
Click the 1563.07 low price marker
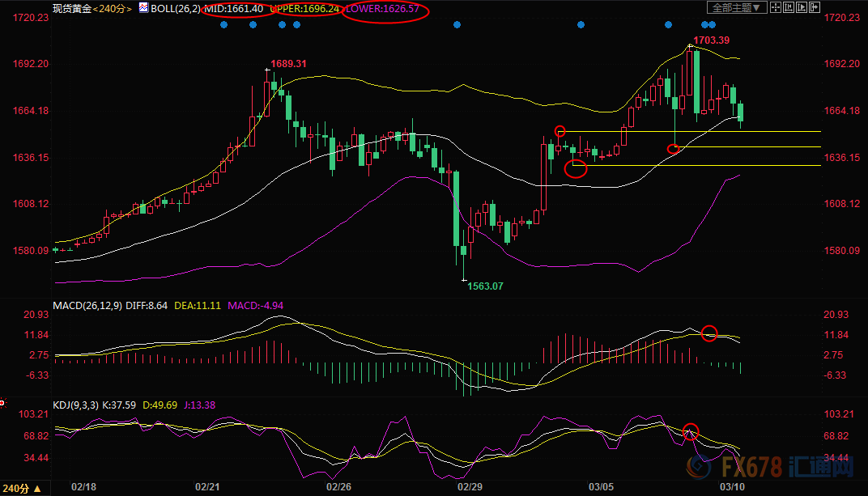pos(486,286)
